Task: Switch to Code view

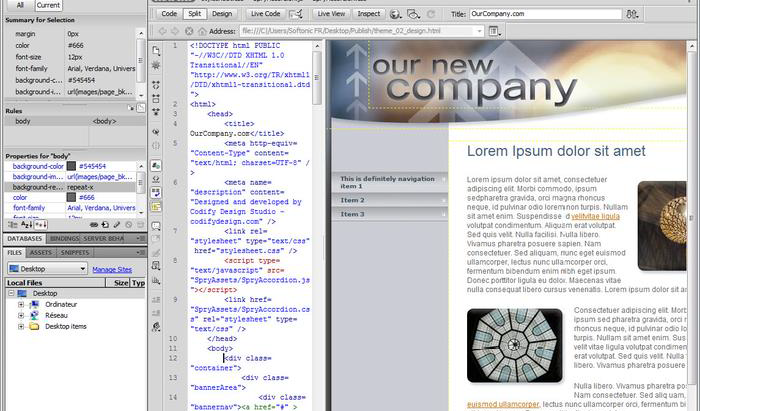Action: tap(169, 14)
